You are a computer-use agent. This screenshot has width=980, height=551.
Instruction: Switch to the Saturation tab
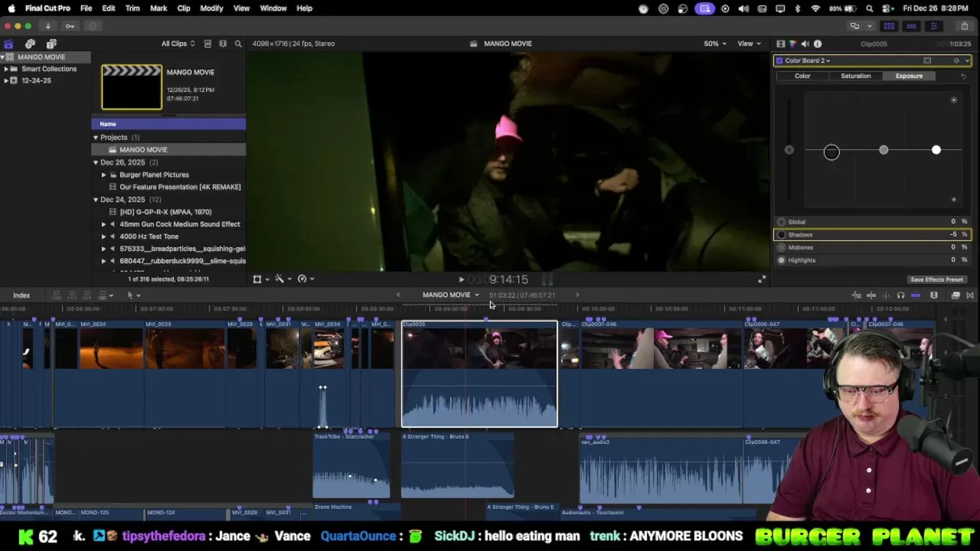click(x=855, y=77)
